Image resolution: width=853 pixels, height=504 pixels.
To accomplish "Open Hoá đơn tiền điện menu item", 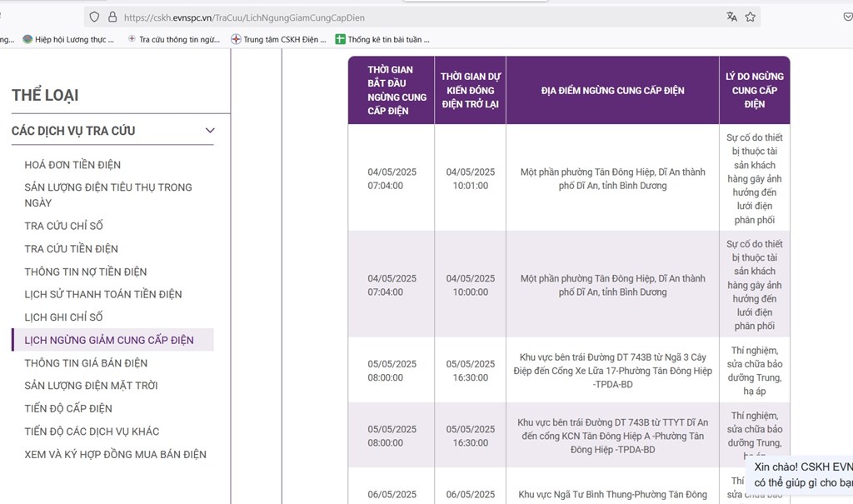I will [x=72, y=165].
